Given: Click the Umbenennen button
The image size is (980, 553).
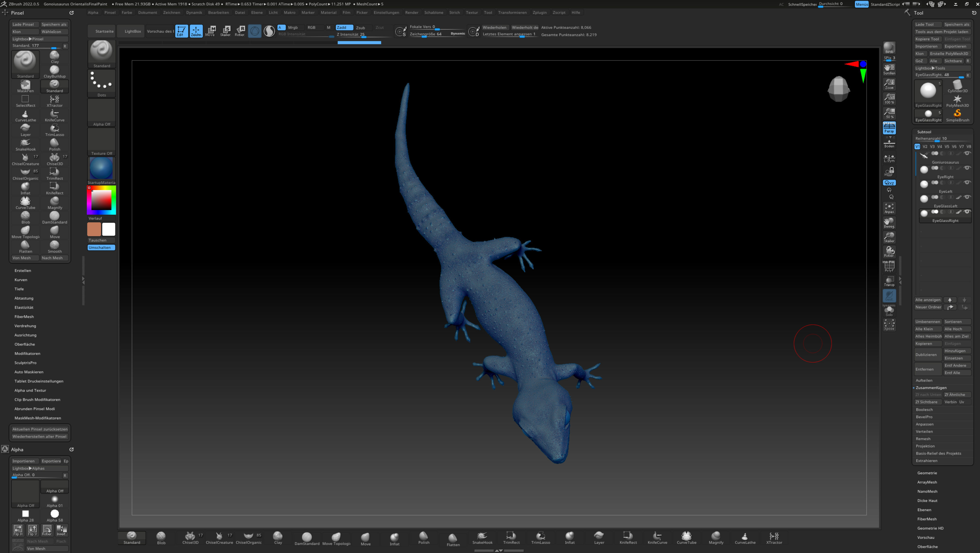Looking at the screenshot, I should coord(927,322).
